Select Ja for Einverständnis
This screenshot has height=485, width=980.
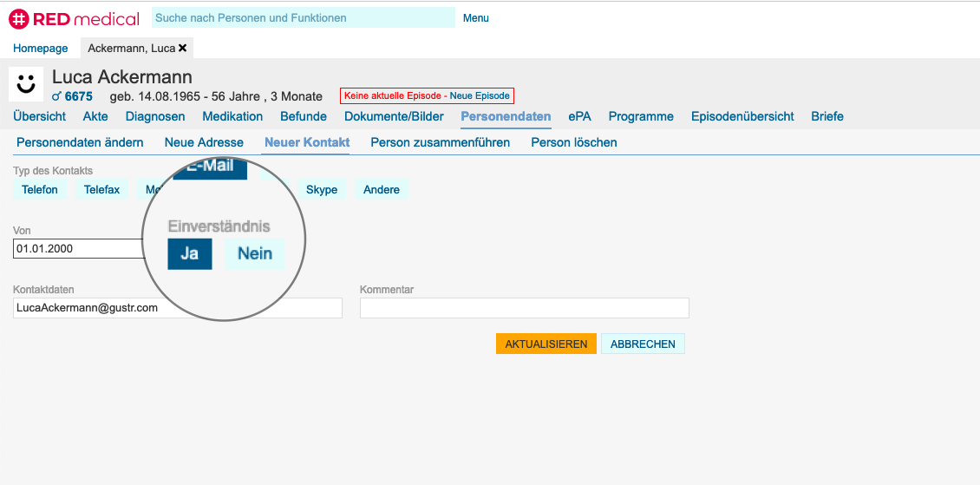tap(189, 253)
